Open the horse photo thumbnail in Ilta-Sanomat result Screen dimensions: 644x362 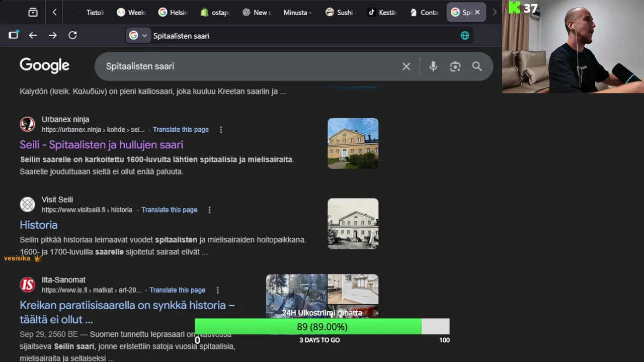pyautogui.click(x=296, y=295)
